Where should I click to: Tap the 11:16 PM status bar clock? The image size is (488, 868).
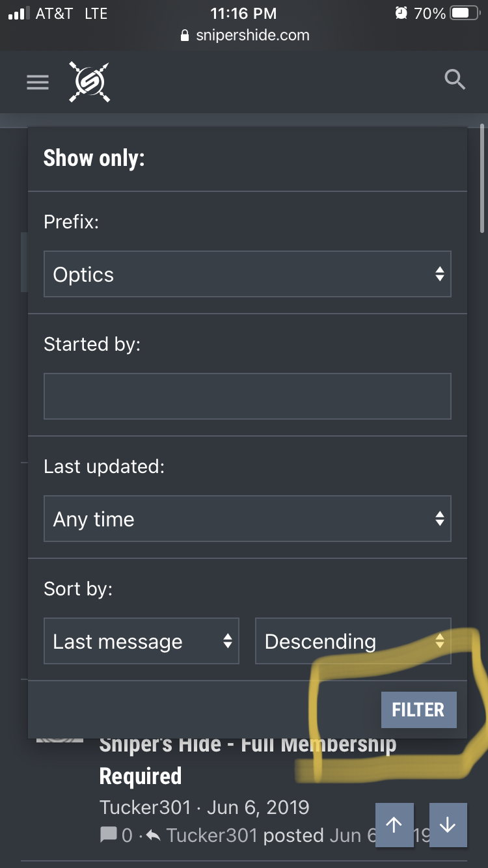[x=243, y=13]
